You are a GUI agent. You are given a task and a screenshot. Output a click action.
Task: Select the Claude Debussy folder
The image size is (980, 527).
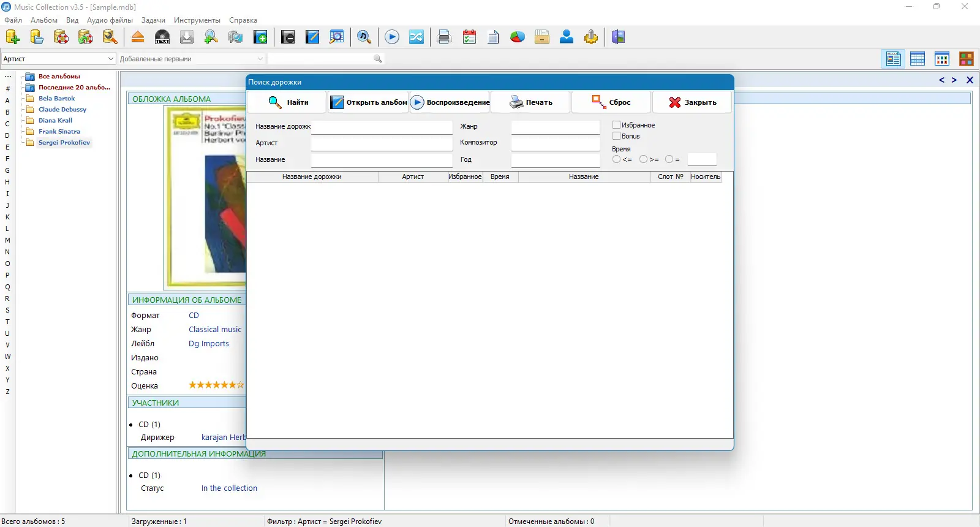tap(62, 110)
